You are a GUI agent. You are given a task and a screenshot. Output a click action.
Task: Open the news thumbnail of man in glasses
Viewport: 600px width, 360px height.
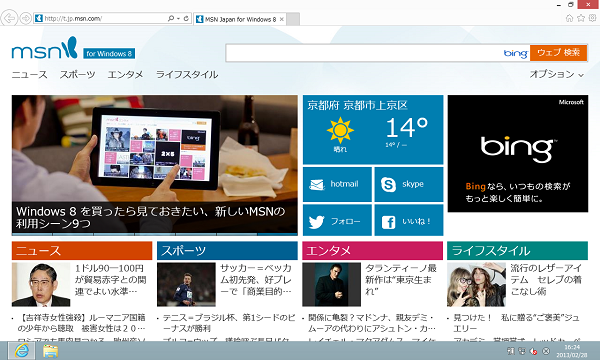pyautogui.click(x=41, y=284)
